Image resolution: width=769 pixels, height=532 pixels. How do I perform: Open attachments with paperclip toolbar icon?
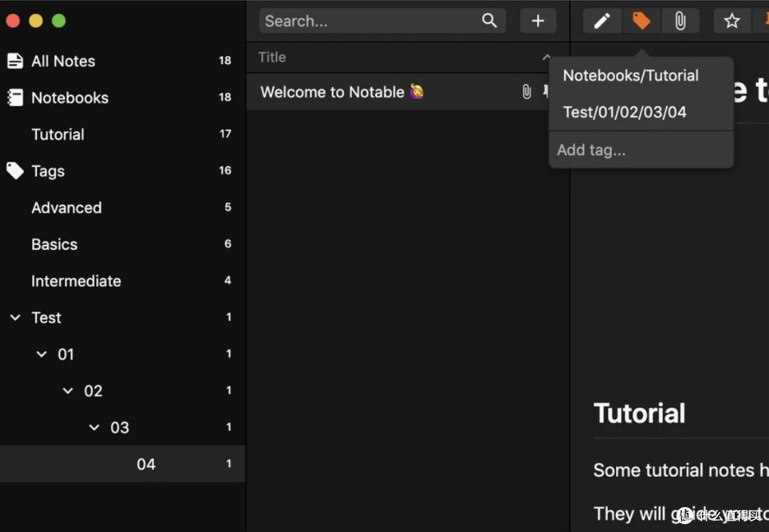(x=680, y=21)
